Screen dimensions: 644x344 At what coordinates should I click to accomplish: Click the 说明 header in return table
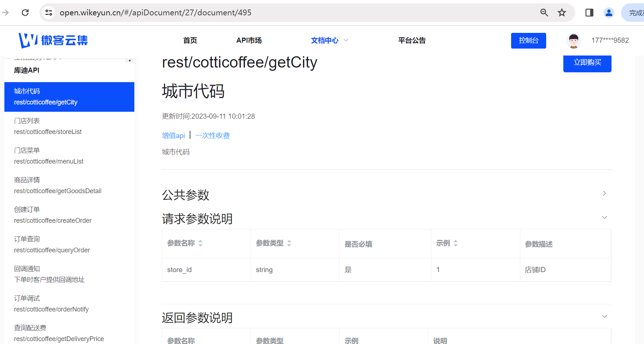440,340
